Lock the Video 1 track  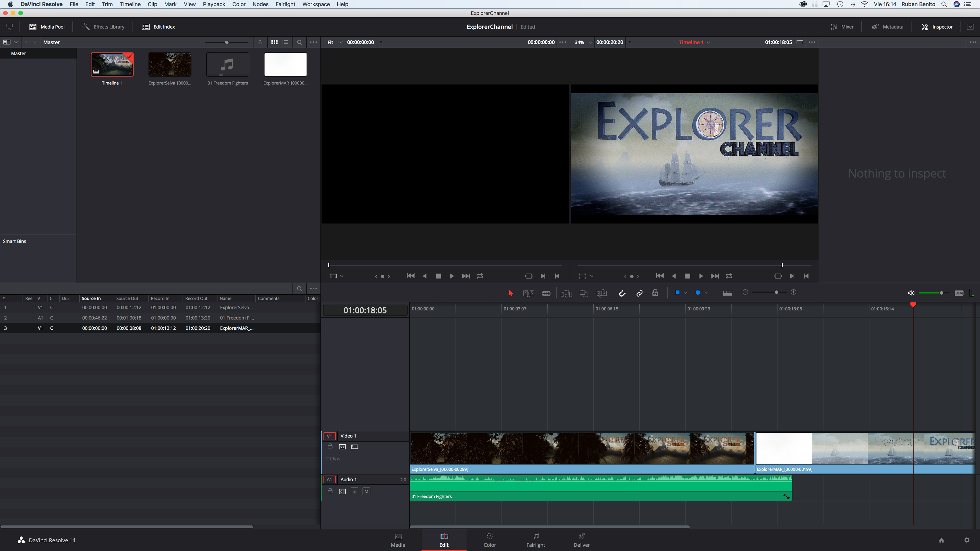330,446
